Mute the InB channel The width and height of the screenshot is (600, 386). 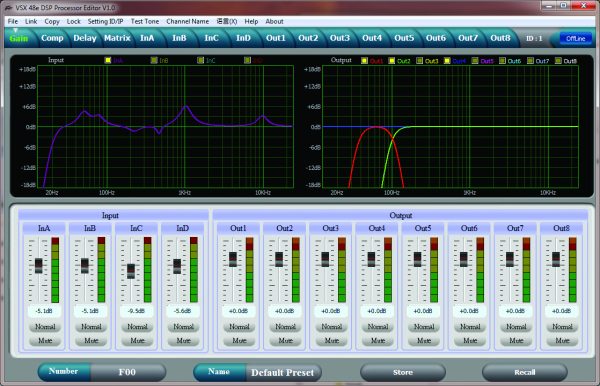point(91,340)
